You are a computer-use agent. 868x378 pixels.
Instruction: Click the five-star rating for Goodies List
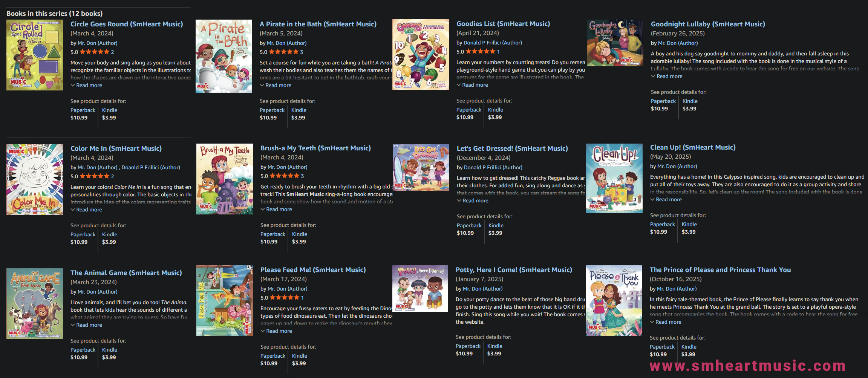click(481, 52)
